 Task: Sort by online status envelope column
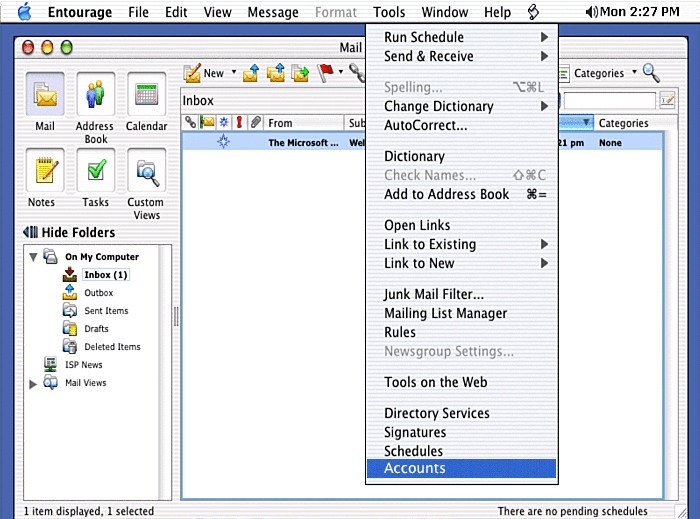[x=207, y=122]
